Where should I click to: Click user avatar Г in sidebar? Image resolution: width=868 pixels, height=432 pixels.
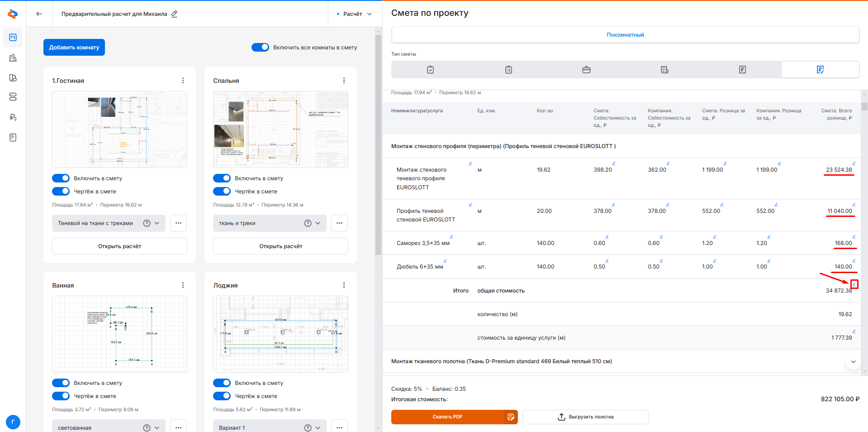coord(13,422)
